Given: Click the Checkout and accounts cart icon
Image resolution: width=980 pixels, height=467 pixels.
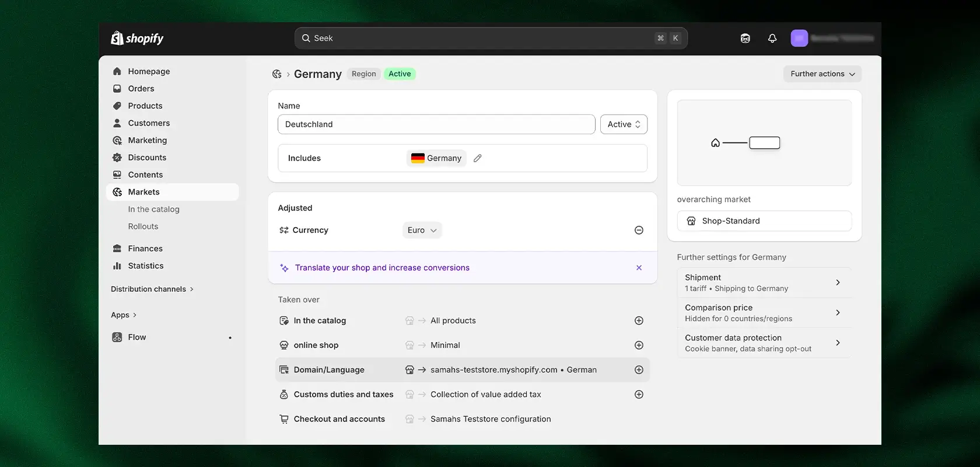Looking at the screenshot, I should pyautogui.click(x=284, y=419).
